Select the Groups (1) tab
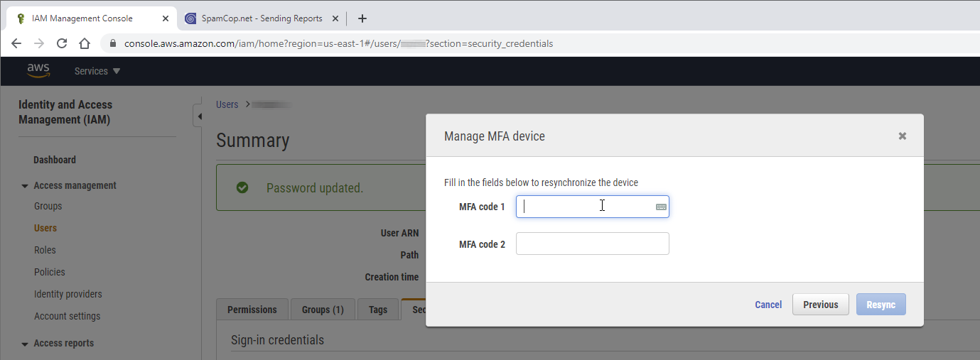The image size is (980, 360). 323,310
